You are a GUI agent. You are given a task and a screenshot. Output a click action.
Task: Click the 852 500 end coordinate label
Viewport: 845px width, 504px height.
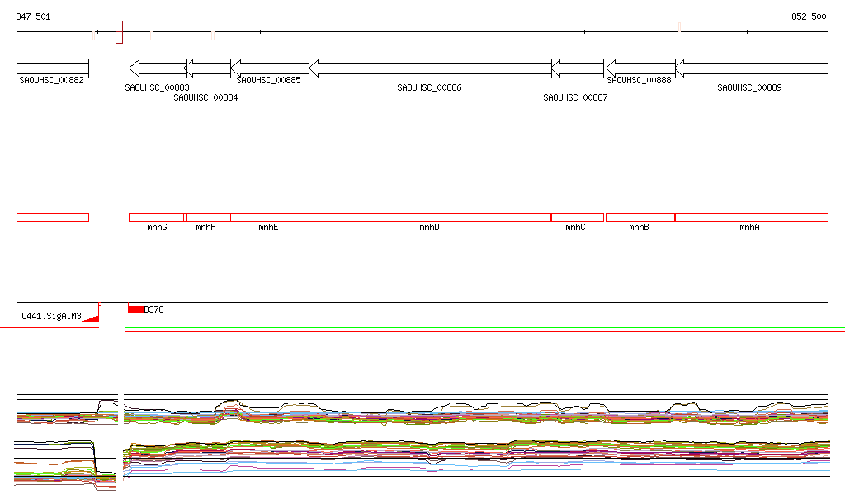[809, 16]
